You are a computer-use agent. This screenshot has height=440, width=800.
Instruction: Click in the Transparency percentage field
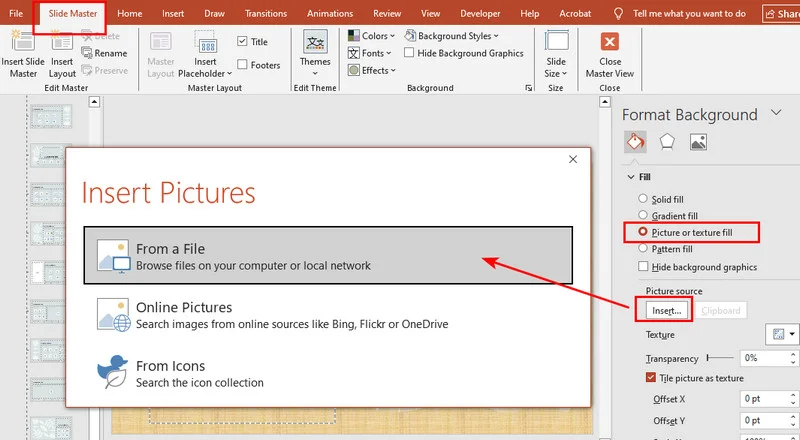click(x=764, y=358)
